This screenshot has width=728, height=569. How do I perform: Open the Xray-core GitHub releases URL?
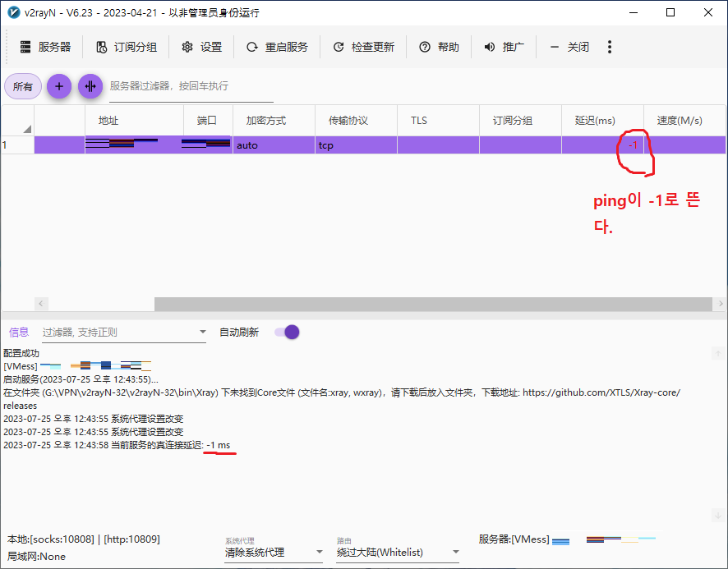(601, 392)
